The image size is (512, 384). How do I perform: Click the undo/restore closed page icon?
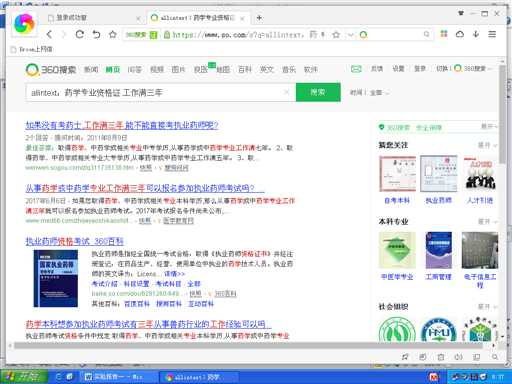(96, 34)
